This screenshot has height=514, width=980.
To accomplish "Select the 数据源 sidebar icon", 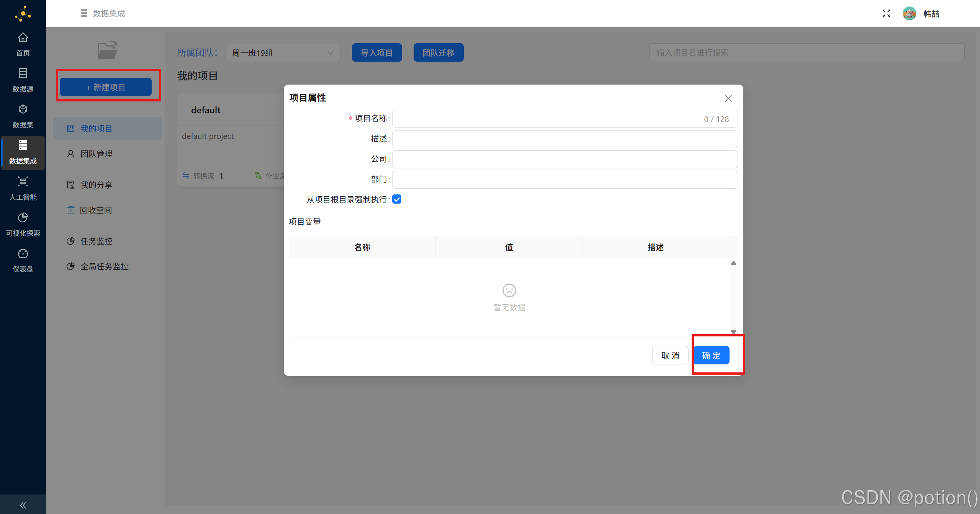I will (x=23, y=79).
